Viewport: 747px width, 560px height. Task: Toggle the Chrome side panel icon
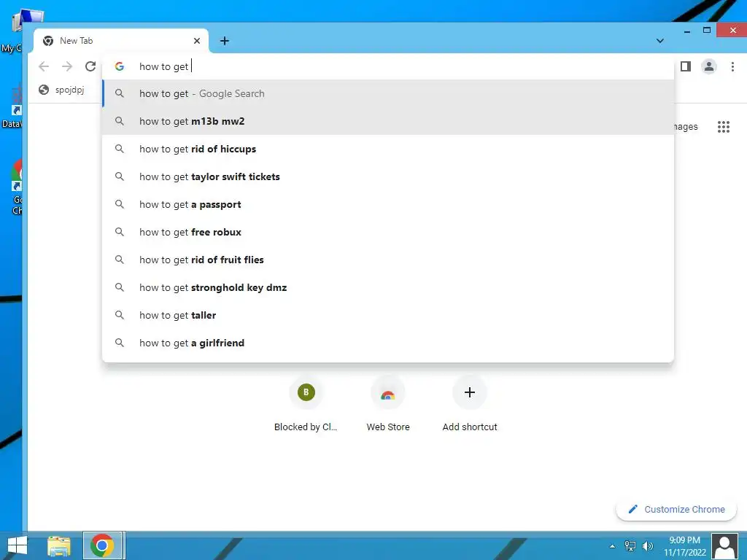686,66
